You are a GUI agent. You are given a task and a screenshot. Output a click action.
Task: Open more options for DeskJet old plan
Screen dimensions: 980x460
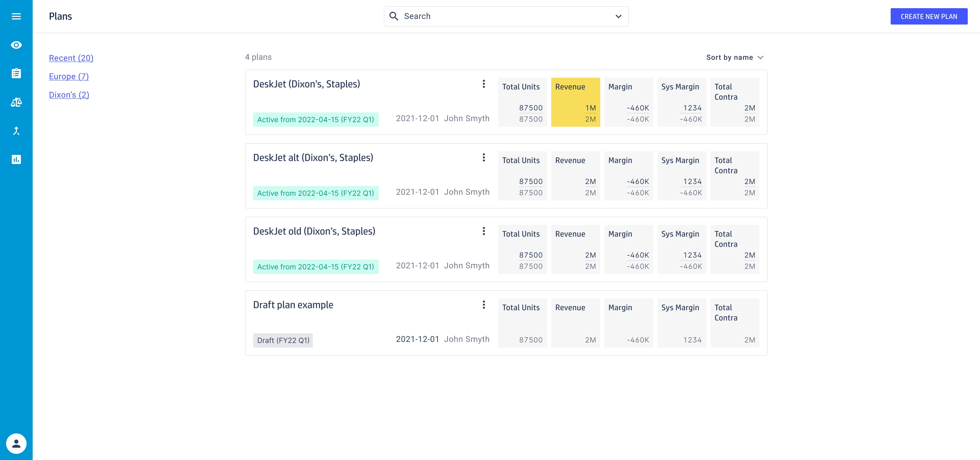[484, 231]
